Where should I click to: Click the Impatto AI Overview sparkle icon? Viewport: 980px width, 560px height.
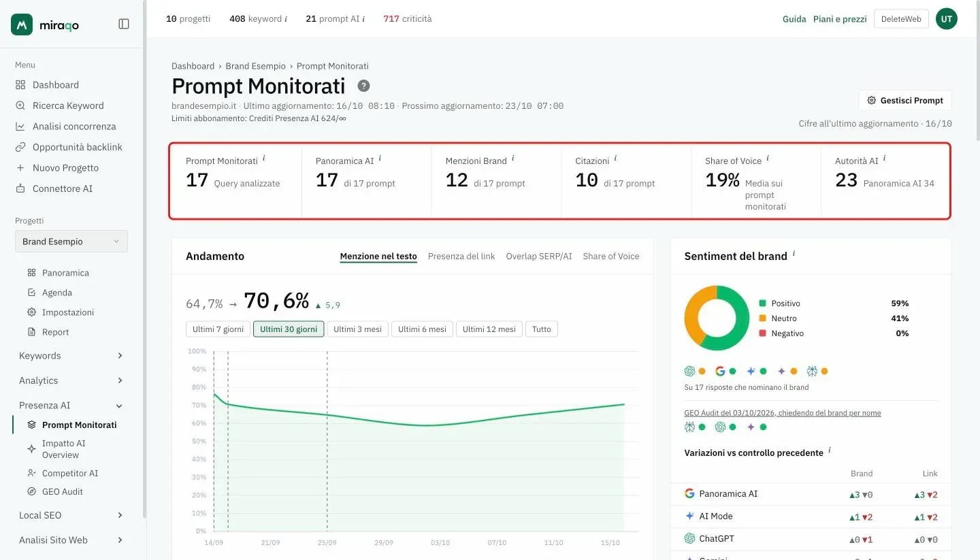(x=31, y=449)
